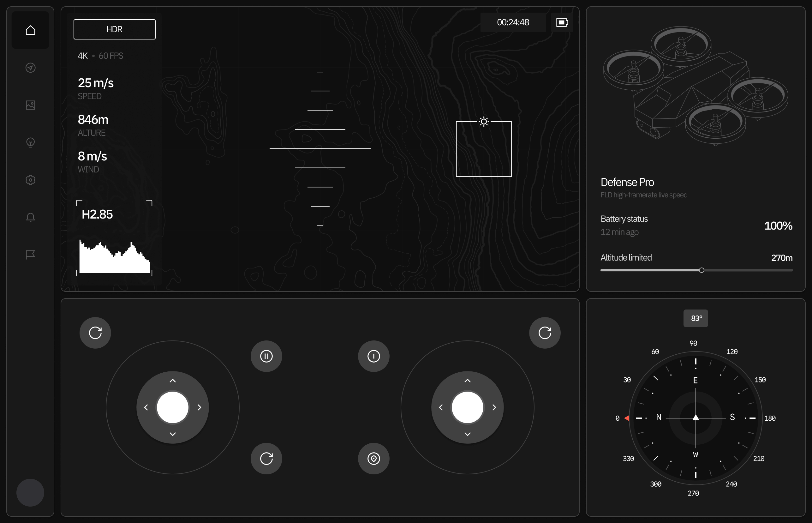
Task: Click the 270 degree compass label
Action: pyautogui.click(x=693, y=493)
